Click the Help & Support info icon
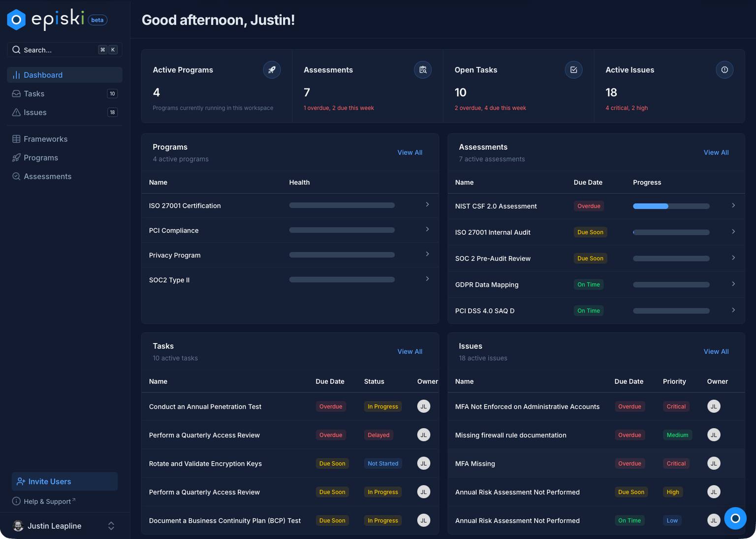Image resolution: width=756 pixels, height=539 pixels. click(x=16, y=501)
